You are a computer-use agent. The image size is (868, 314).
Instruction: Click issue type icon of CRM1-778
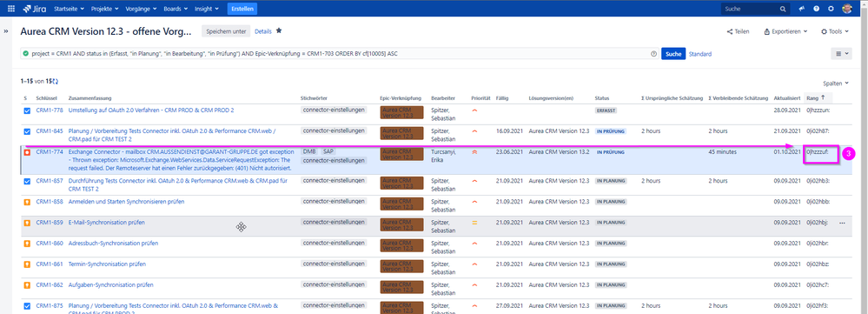27,110
